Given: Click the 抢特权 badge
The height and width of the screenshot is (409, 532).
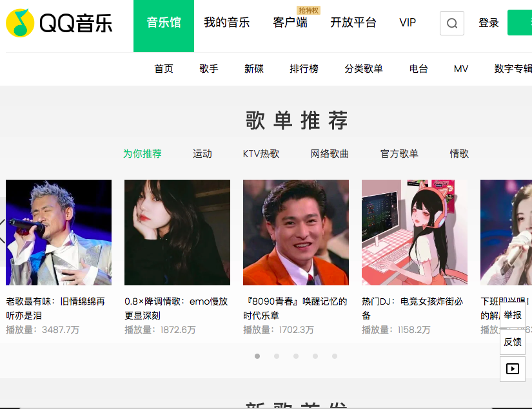Looking at the screenshot, I should (x=308, y=10).
